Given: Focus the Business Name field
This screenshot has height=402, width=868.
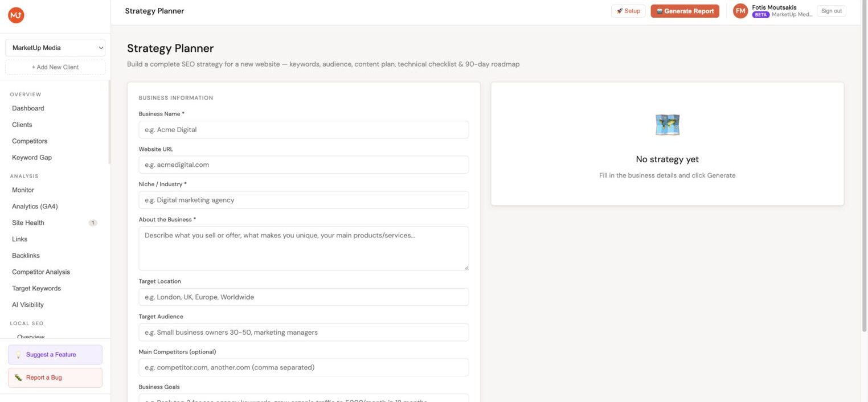Looking at the screenshot, I should point(304,130).
